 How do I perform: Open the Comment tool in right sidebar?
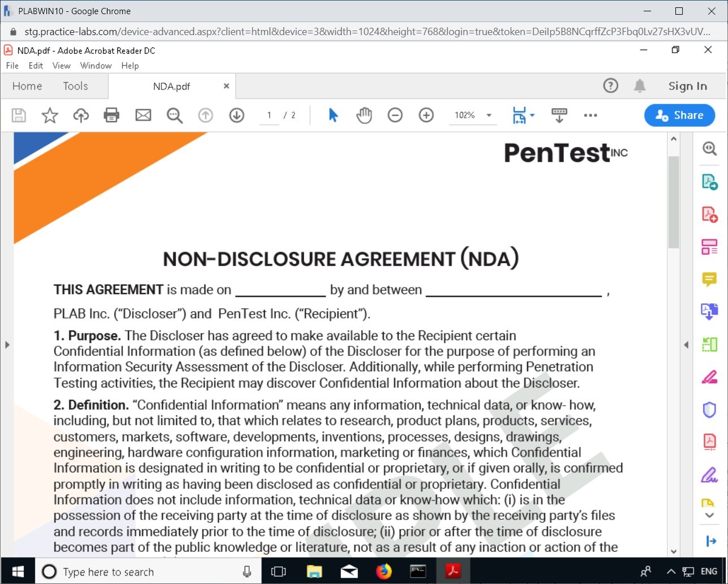[x=709, y=279]
